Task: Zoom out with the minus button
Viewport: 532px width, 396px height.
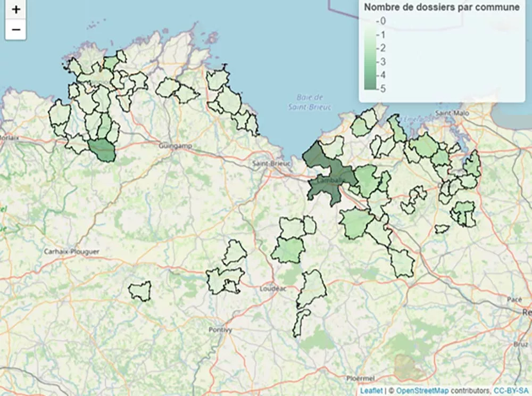Action: (15, 30)
